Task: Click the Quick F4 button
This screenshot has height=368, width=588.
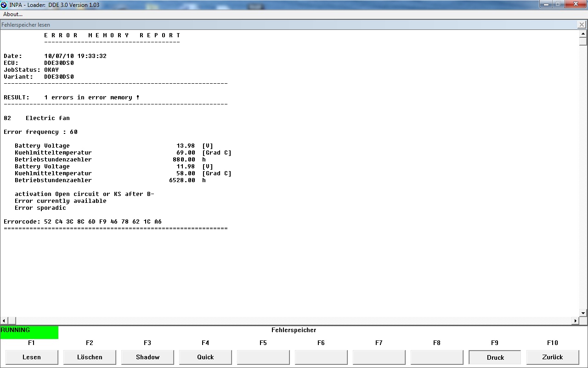Action: coord(205,357)
